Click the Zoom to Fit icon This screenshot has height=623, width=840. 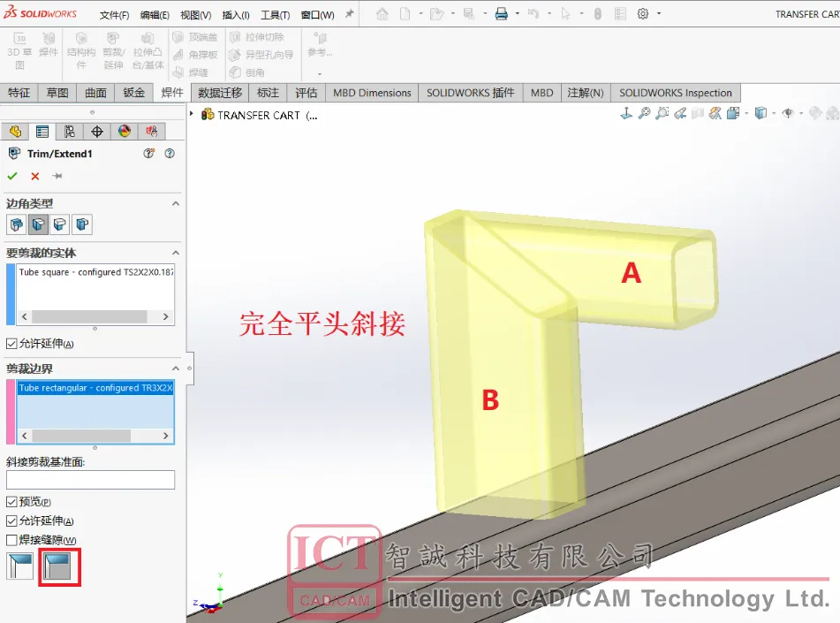[x=645, y=113]
